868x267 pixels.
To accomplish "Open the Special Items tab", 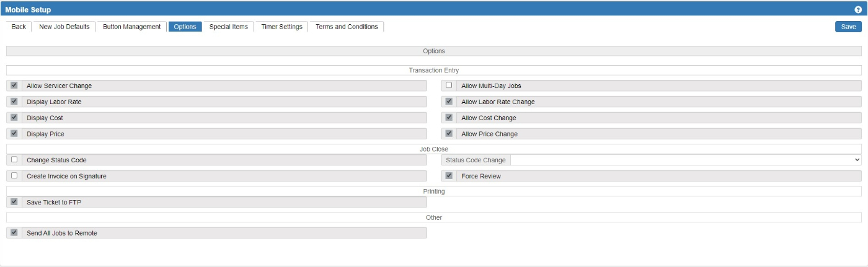I will point(228,27).
